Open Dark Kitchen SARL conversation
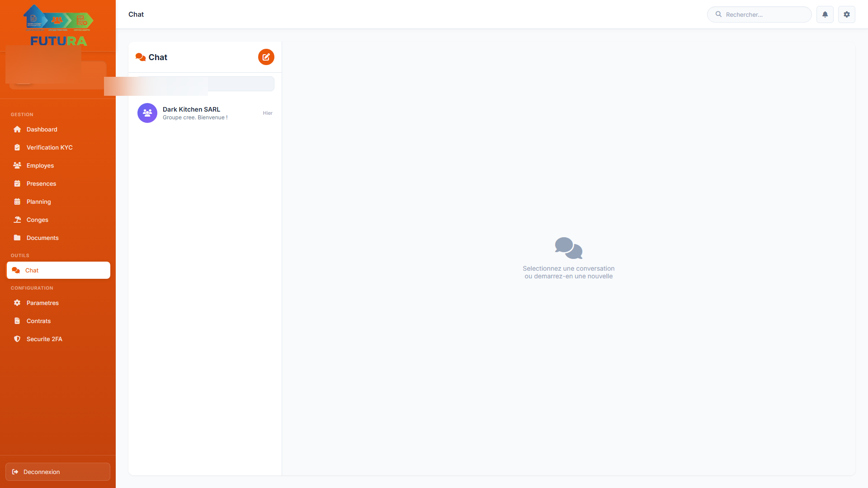The image size is (868, 488). click(204, 113)
